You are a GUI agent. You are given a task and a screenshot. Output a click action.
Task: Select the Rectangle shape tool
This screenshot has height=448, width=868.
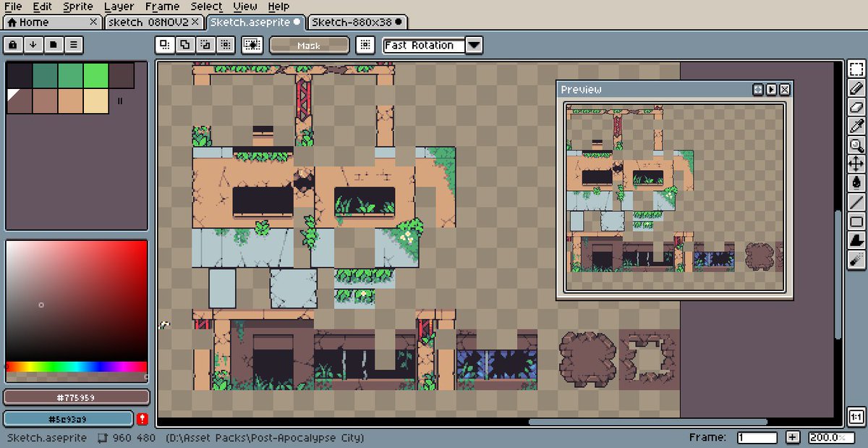(856, 221)
